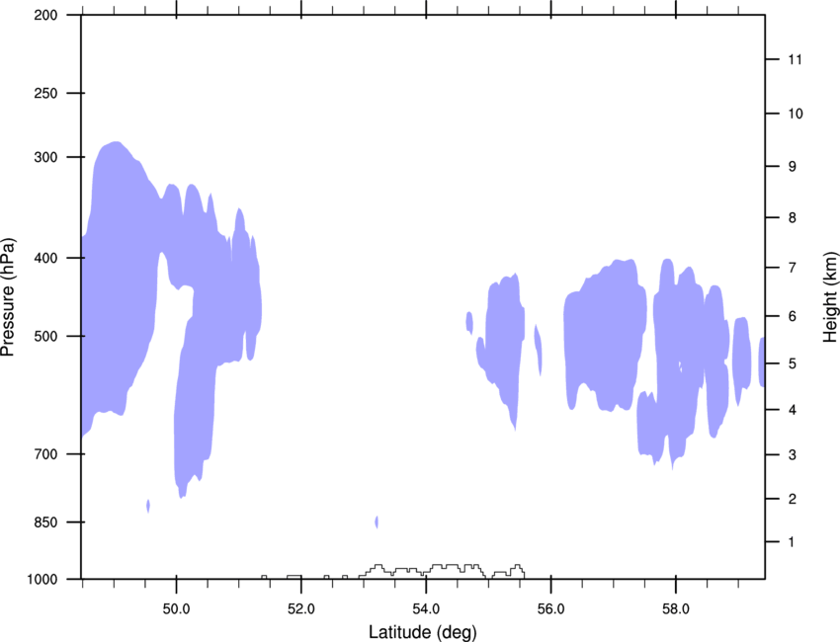Click the 54.0 latitude label

pos(426,609)
